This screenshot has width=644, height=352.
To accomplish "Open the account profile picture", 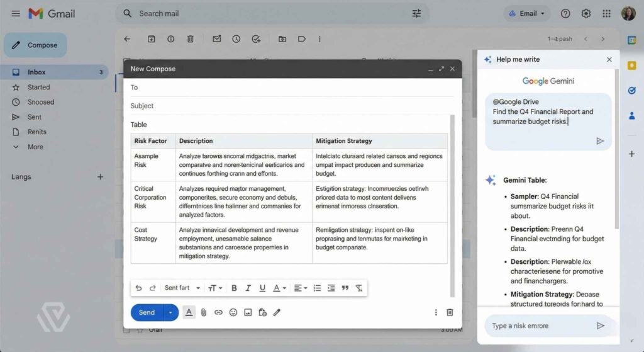I will 628,14.
